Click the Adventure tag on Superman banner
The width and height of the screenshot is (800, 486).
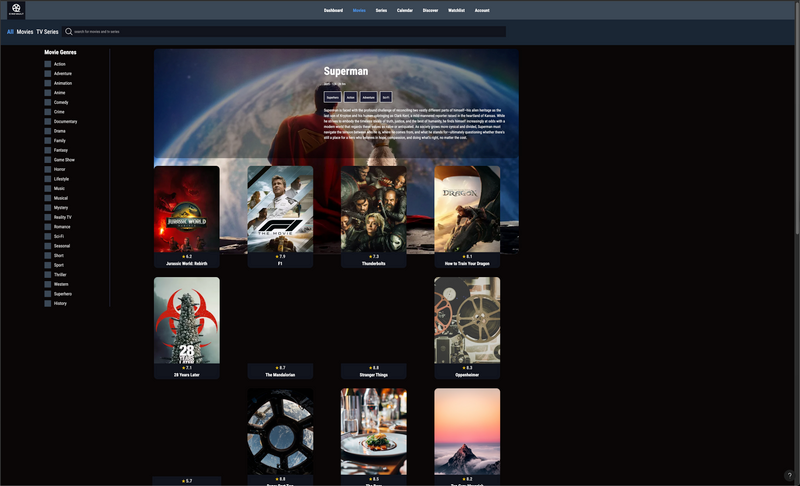point(368,97)
